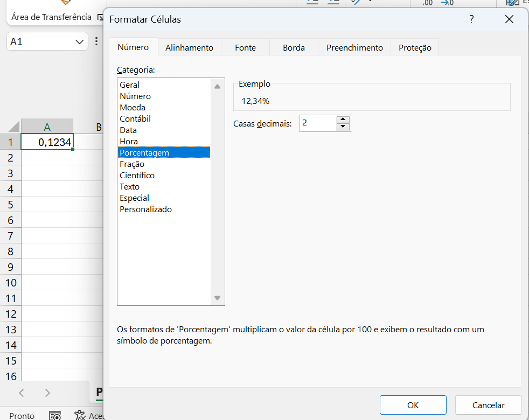Click the formula bar options dots
This screenshot has height=420, width=529.
[x=96, y=41]
